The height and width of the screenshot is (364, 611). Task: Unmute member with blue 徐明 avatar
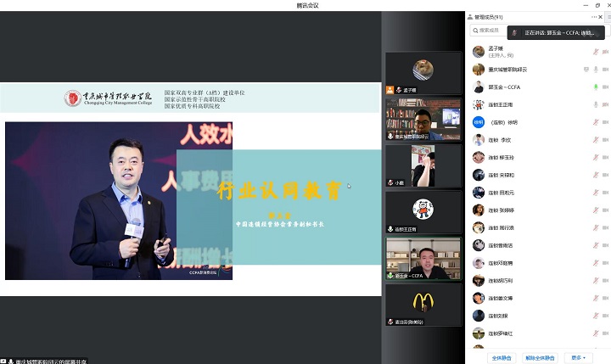point(596,122)
